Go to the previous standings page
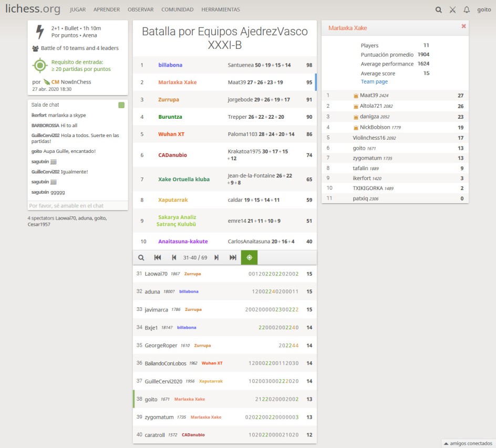 pyautogui.click(x=174, y=257)
